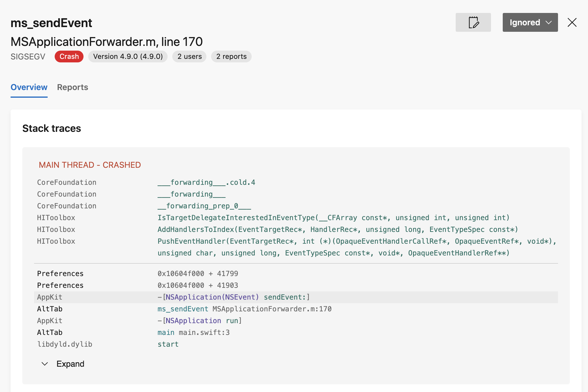Expand the full stack trace
This screenshot has width=588, height=392.
[x=70, y=364]
